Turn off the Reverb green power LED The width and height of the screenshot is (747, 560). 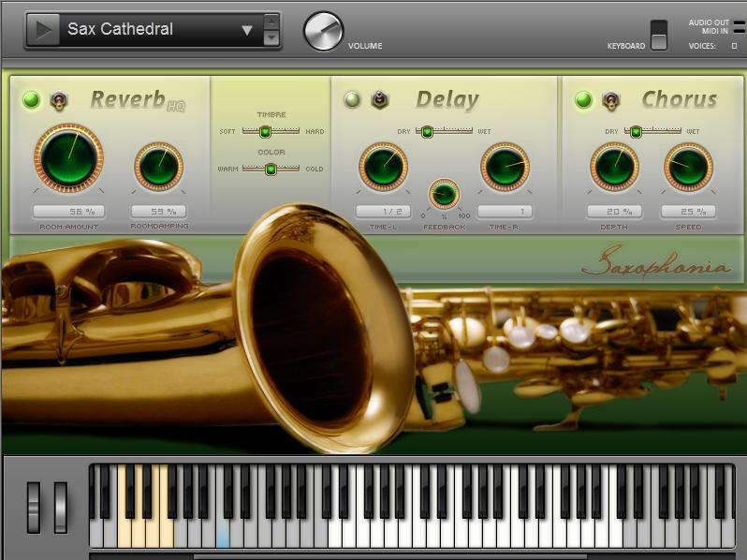tap(32, 100)
